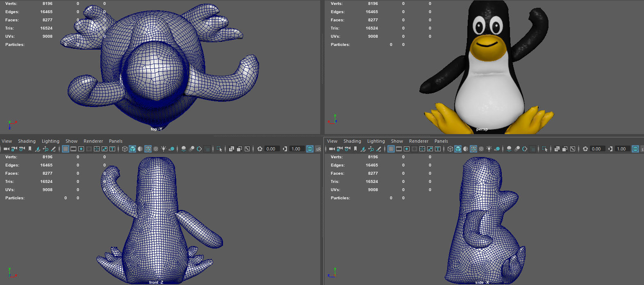Click the 'persp' viewport label

[x=482, y=129]
